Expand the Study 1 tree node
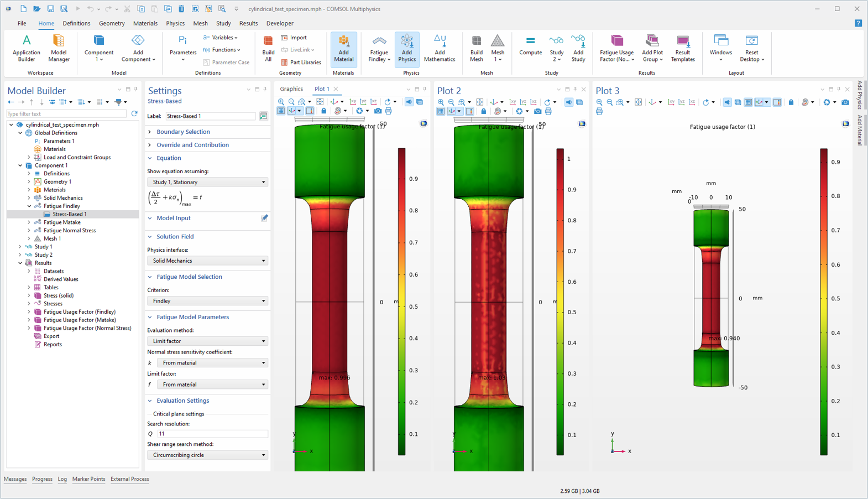This screenshot has width=868, height=499. click(20, 247)
